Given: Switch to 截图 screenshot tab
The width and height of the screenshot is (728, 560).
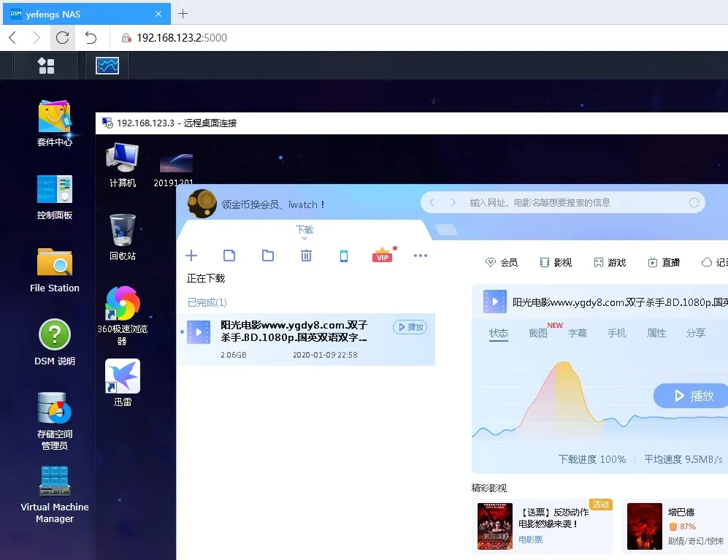Looking at the screenshot, I should point(538,333).
